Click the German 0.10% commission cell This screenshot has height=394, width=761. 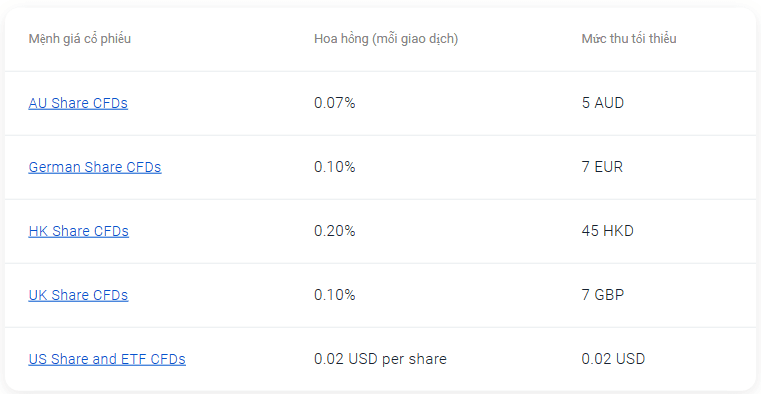pyautogui.click(x=335, y=167)
